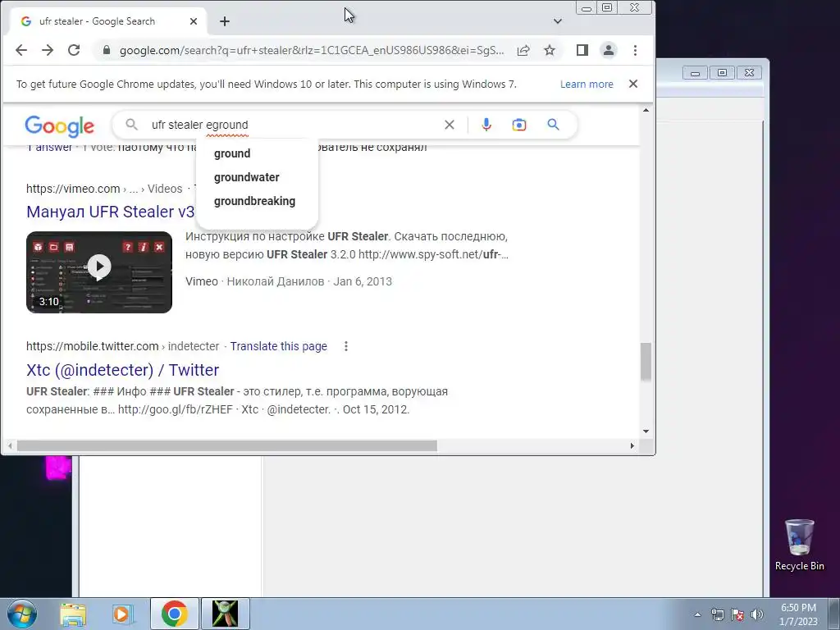Open Chrome's side panel
Image resolution: width=840 pixels, height=630 pixels.
(x=582, y=50)
